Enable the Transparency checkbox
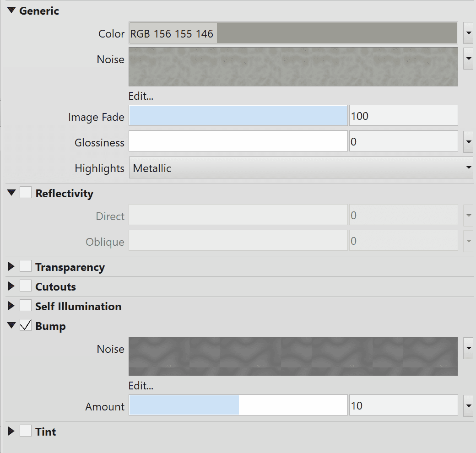The height and width of the screenshot is (453, 476). 26,266
